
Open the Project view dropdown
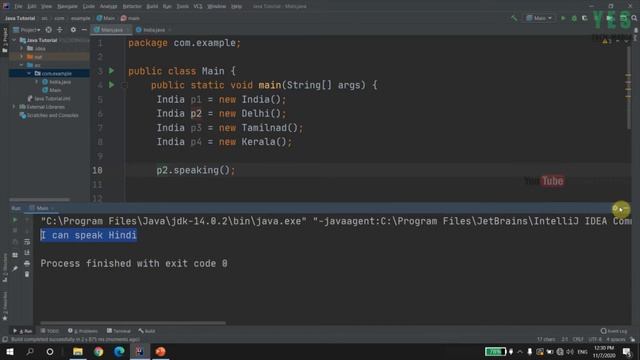pyautogui.click(x=27, y=30)
